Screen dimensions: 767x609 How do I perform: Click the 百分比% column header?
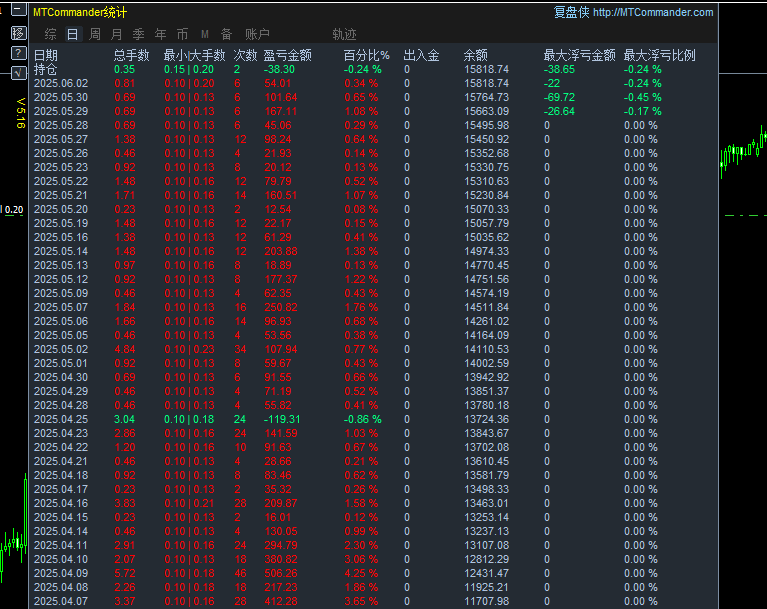(366, 55)
